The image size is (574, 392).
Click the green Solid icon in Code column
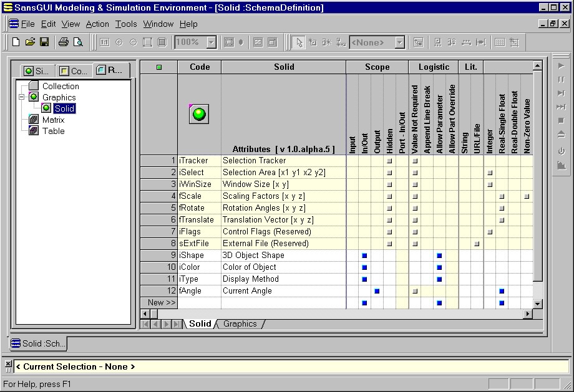tap(199, 114)
